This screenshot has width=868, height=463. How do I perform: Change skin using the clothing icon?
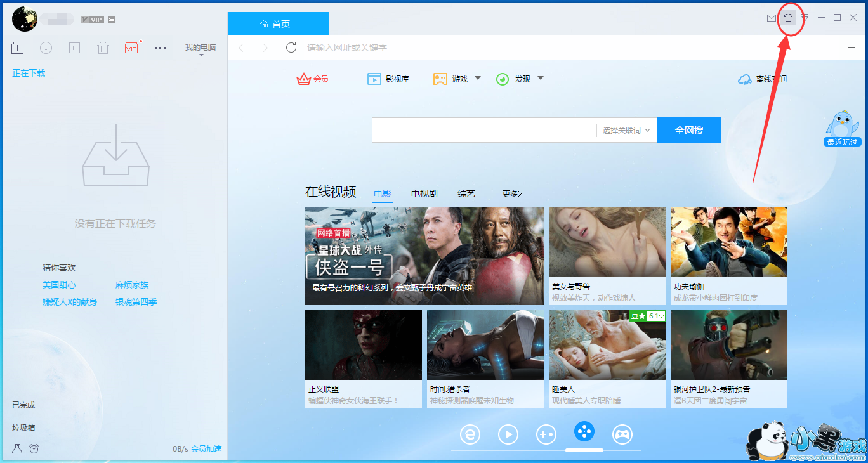click(x=788, y=18)
